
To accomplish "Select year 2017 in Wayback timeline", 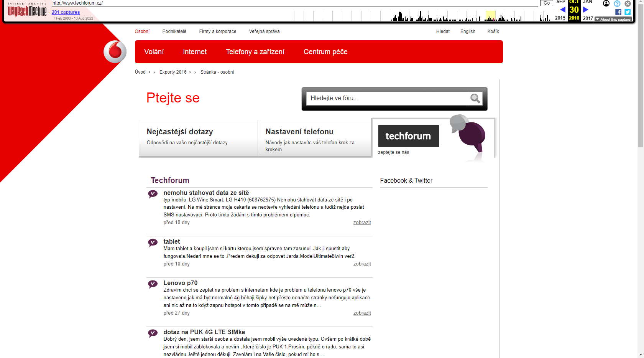I will coord(588,18).
